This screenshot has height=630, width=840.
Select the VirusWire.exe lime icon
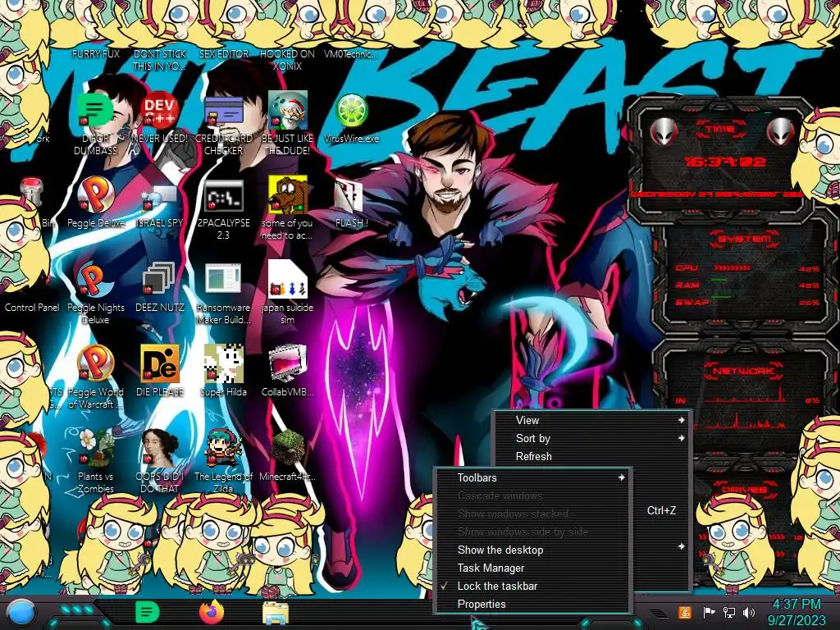(x=351, y=111)
